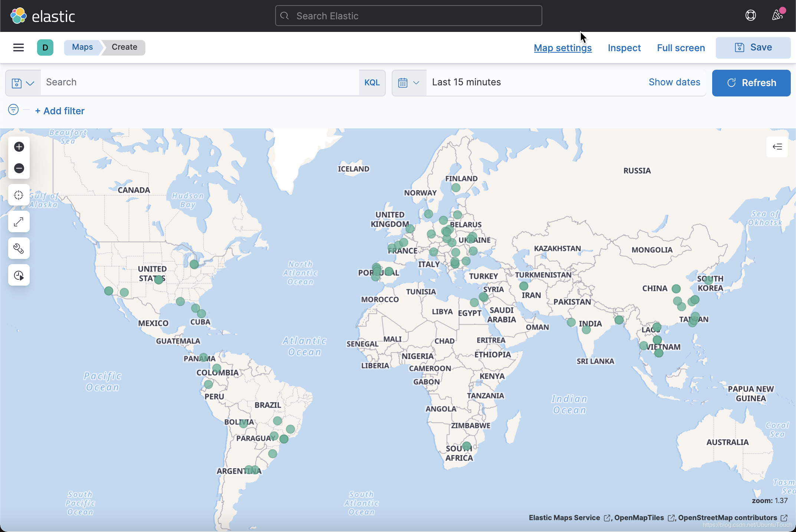
Task: Open the date quick-select calendar dropdown
Action: pos(408,83)
